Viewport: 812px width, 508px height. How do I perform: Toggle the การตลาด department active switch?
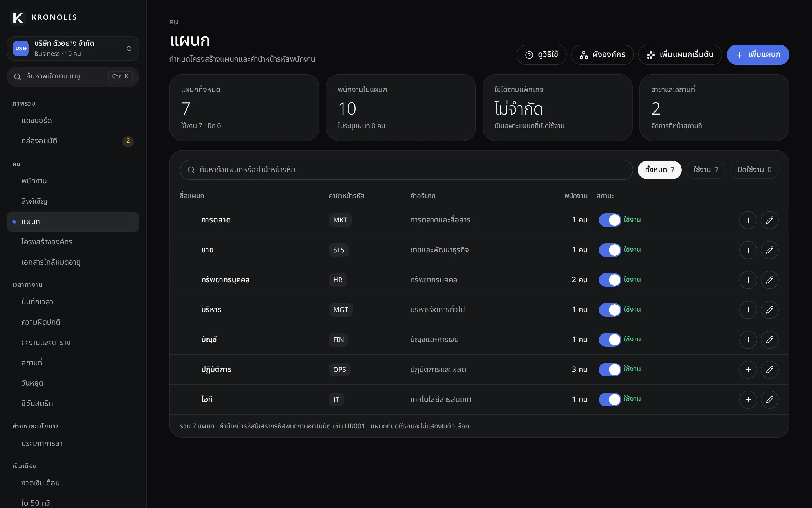(x=610, y=220)
